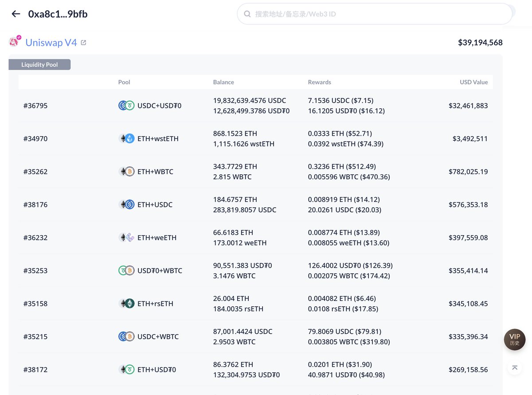The image size is (532, 395).
Task: Click the balance 12,628,499.3786 USD₮0
Action: tap(251, 111)
